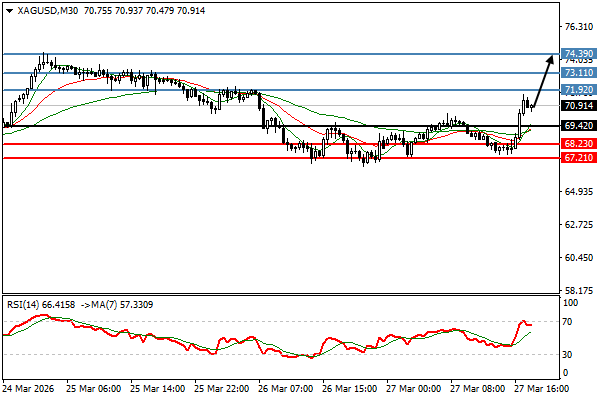This screenshot has width=600, height=400.
Task: Click the red 67.210 support label
Action: (x=579, y=159)
